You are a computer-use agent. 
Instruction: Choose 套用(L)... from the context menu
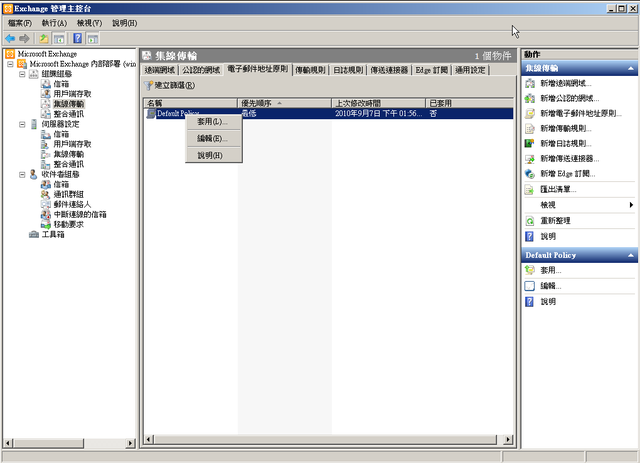tap(213, 122)
